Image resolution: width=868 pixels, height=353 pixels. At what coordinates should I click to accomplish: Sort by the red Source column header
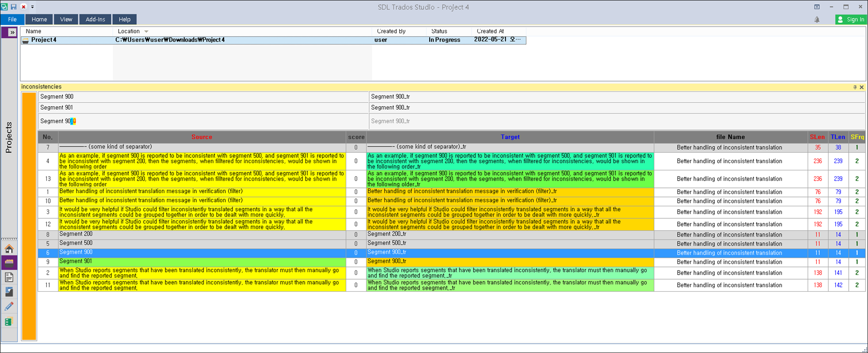(x=202, y=137)
